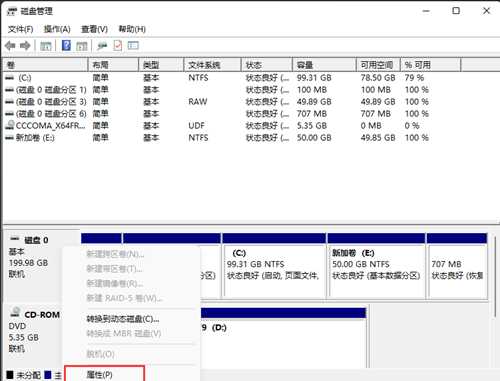Sort by the 类型 column header
This screenshot has height=381, width=500.
coord(161,65)
